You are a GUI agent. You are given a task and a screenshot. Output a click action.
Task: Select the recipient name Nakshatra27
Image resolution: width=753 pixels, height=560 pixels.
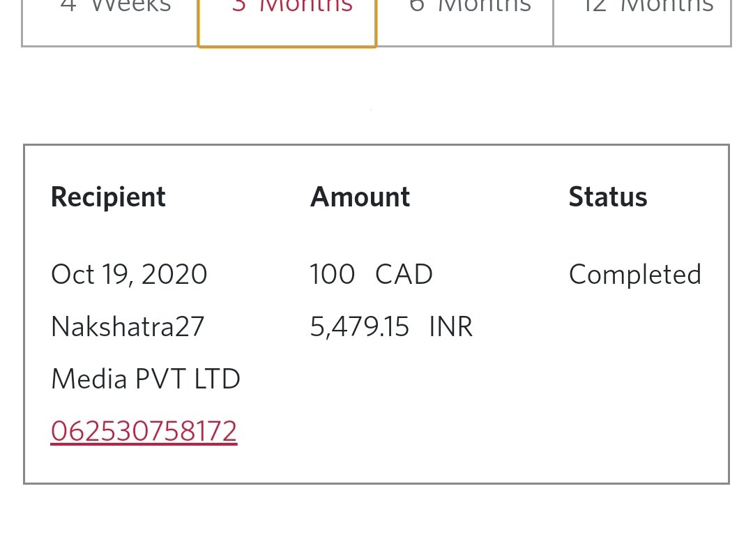coord(128,327)
